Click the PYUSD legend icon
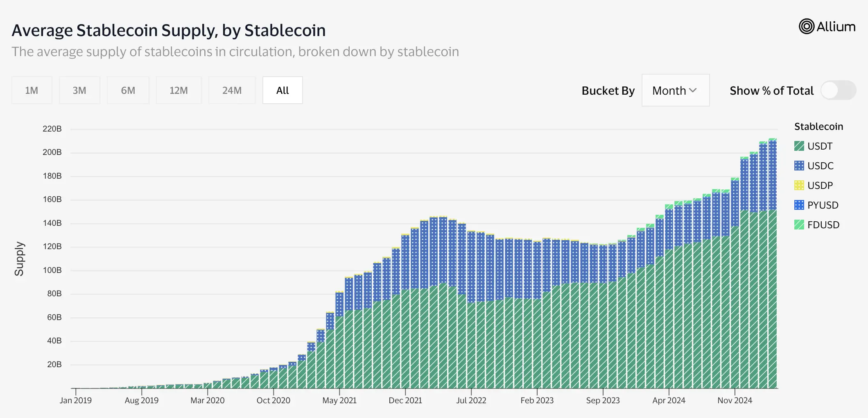 pyautogui.click(x=799, y=205)
